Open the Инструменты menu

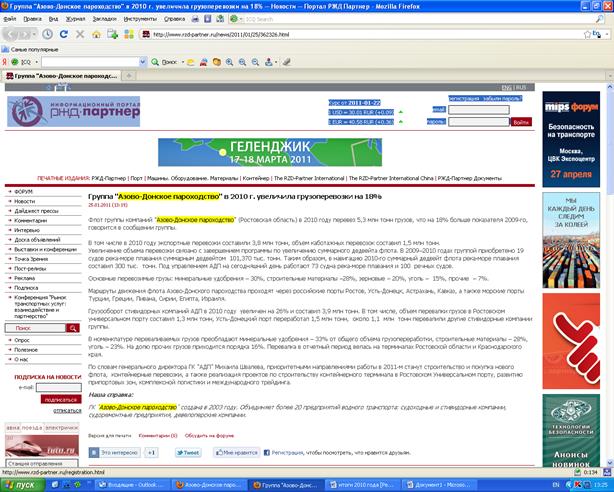[x=140, y=19]
